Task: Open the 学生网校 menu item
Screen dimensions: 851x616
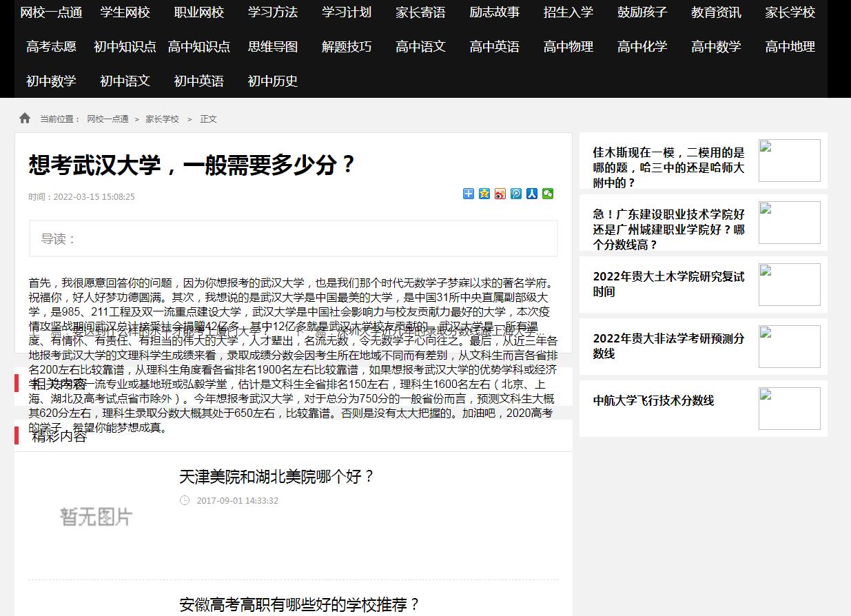Action: 125,12
